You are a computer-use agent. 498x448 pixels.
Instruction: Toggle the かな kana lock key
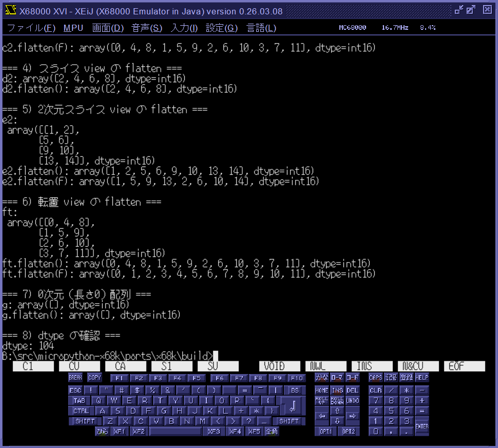click(322, 378)
